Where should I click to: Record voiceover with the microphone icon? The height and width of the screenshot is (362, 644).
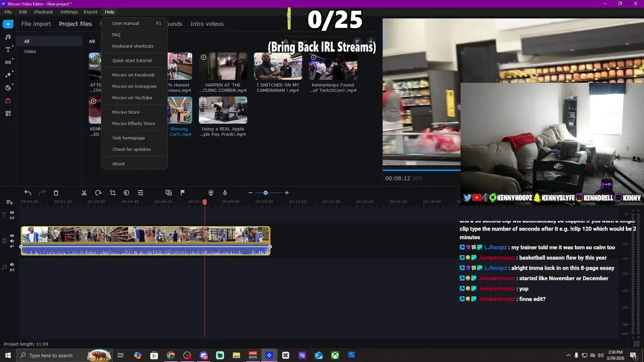coord(225,193)
